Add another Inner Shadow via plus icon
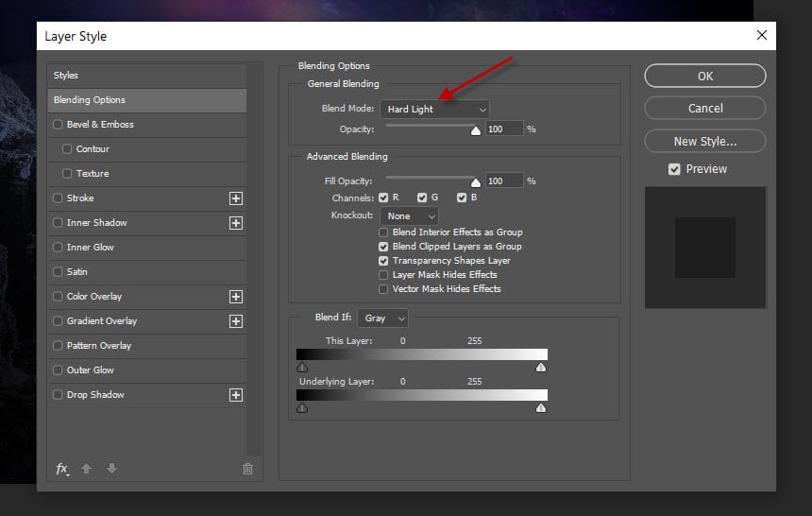This screenshot has width=812, height=516. (x=236, y=223)
